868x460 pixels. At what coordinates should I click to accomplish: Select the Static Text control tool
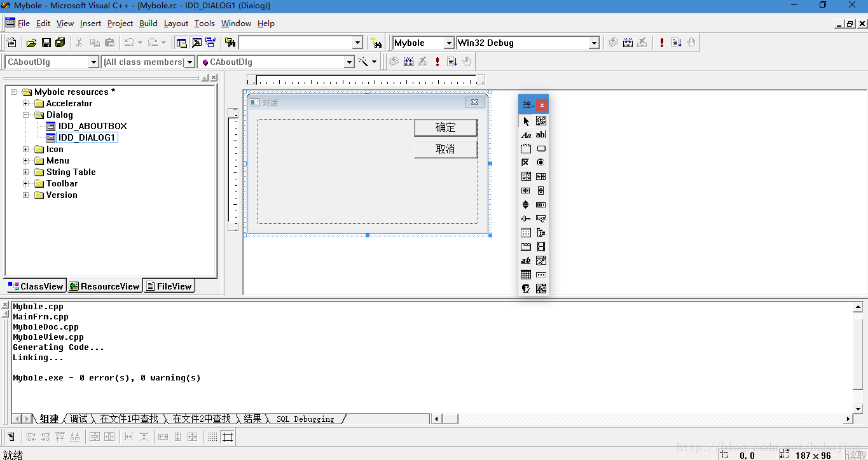(x=526, y=135)
